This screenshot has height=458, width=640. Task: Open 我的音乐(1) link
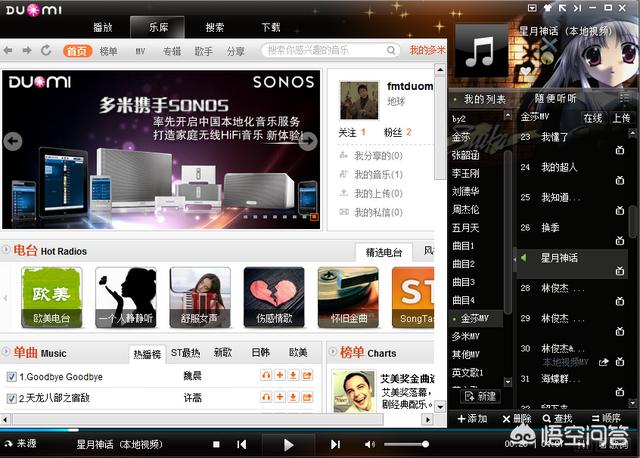pyautogui.click(x=378, y=175)
